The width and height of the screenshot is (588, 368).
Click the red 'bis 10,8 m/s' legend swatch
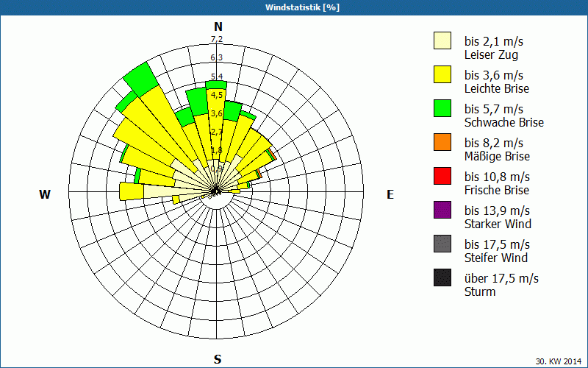pos(442,176)
